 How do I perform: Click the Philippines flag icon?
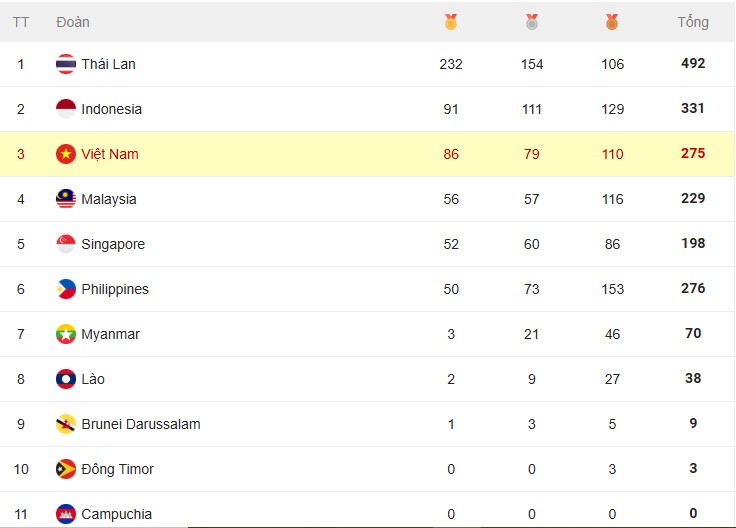(66, 289)
